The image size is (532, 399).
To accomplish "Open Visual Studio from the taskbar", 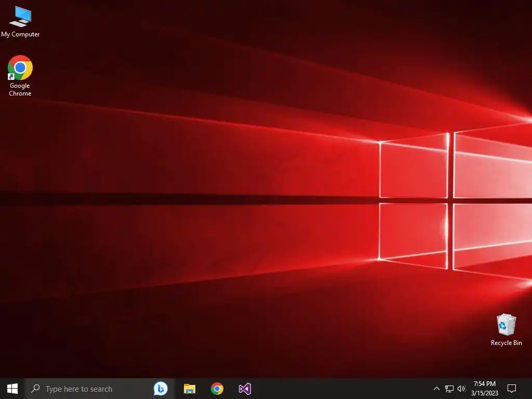I will 245,389.
